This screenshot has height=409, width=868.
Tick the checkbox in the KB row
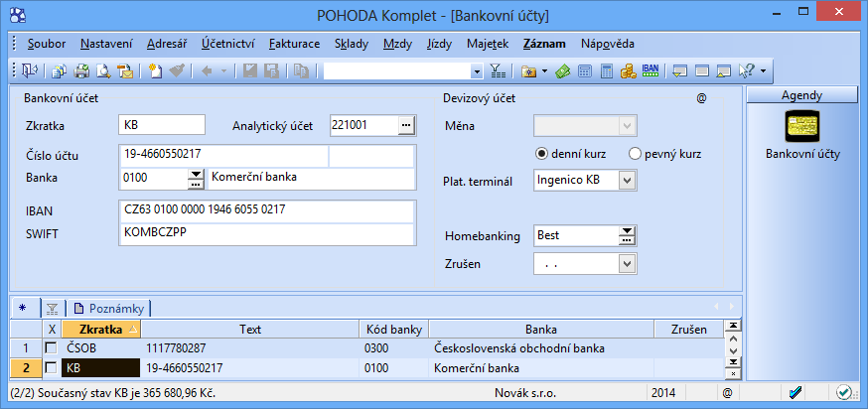pos(51,368)
